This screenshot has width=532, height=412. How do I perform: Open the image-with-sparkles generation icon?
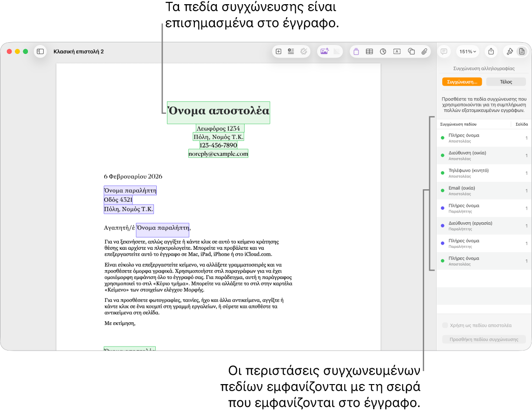click(x=324, y=52)
